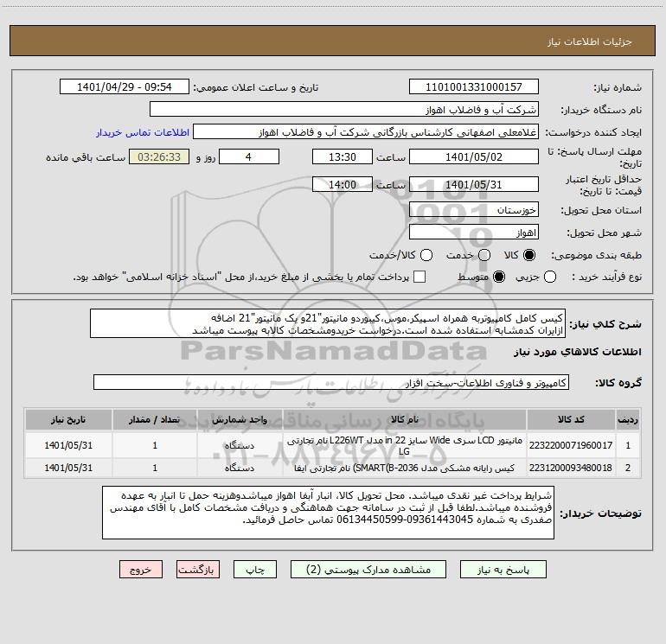Click the remaining time field 03:26:33
Viewport: 666px width, 644px height.
[x=159, y=157]
